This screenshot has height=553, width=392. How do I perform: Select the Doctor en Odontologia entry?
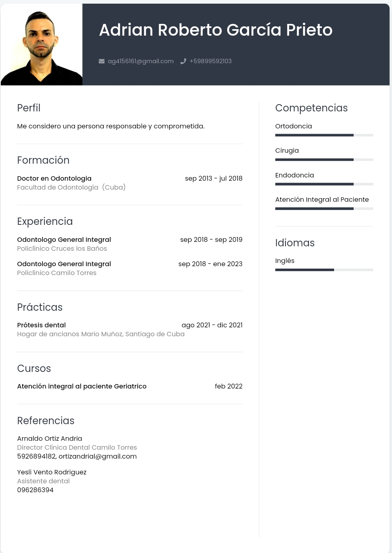(54, 178)
